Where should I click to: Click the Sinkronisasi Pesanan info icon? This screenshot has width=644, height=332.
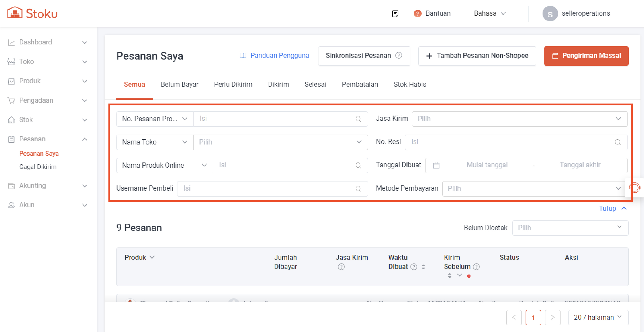[399, 55]
